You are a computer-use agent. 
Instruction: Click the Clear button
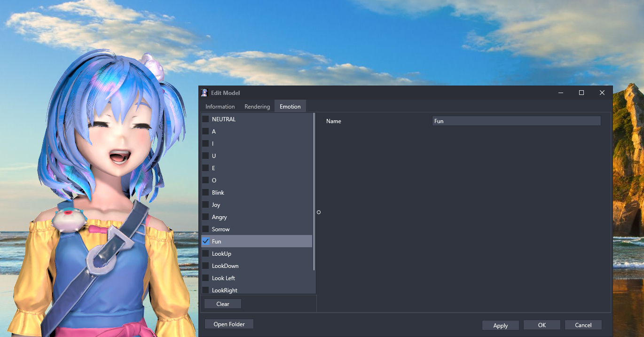223,304
